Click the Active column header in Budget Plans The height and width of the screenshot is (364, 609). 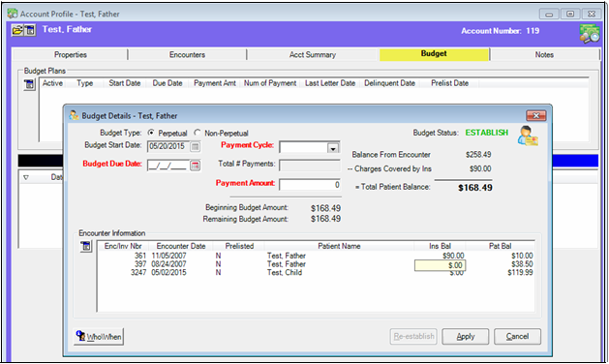click(52, 83)
